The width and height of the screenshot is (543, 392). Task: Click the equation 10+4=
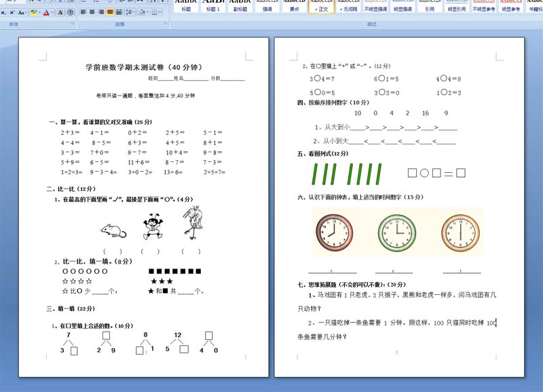(176, 152)
